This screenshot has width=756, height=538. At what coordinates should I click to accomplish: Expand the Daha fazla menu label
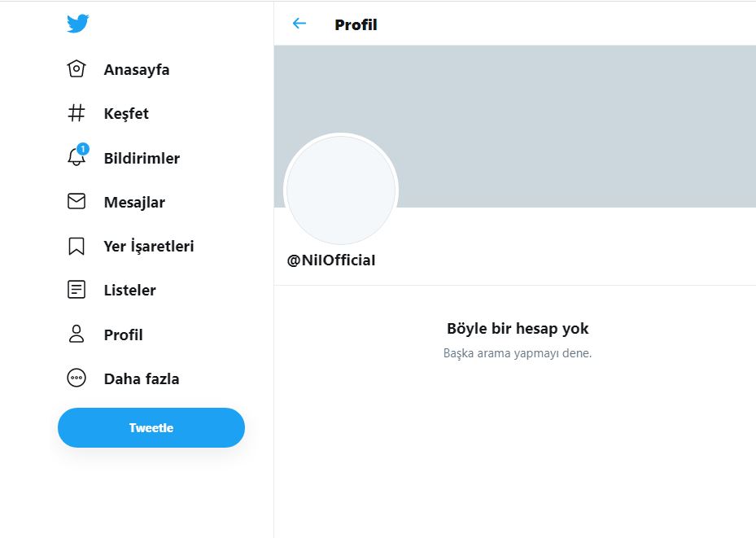[142, 378]
